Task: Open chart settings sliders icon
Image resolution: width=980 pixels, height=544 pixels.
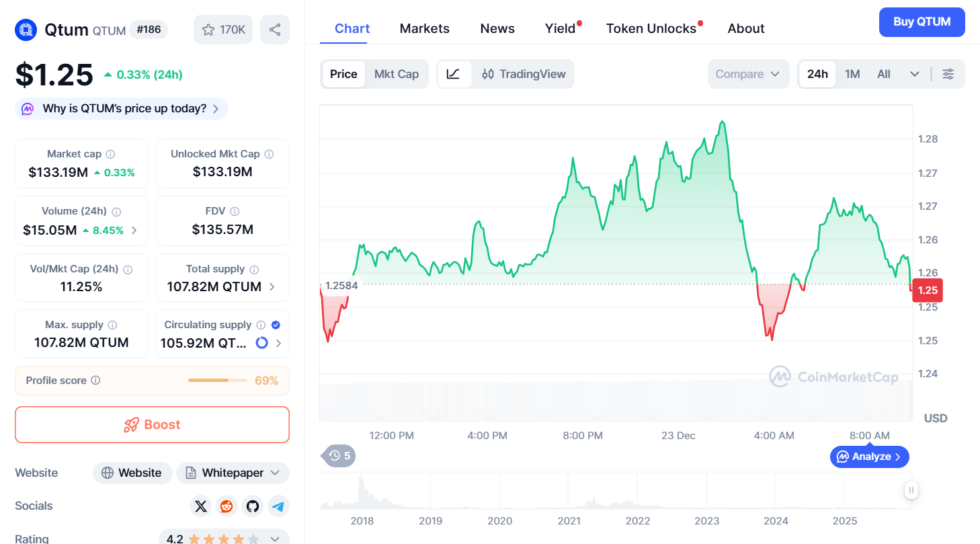Action: (948, 74)
